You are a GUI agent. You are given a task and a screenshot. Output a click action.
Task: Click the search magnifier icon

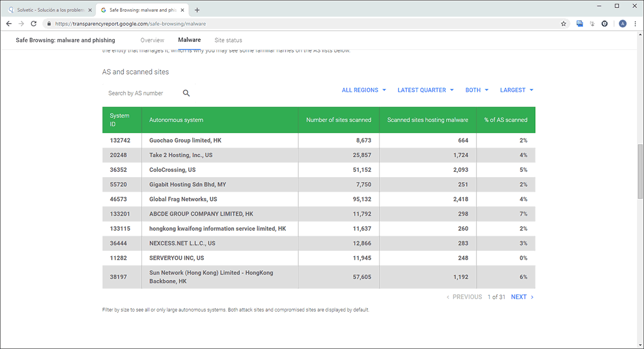coord(186,93)
